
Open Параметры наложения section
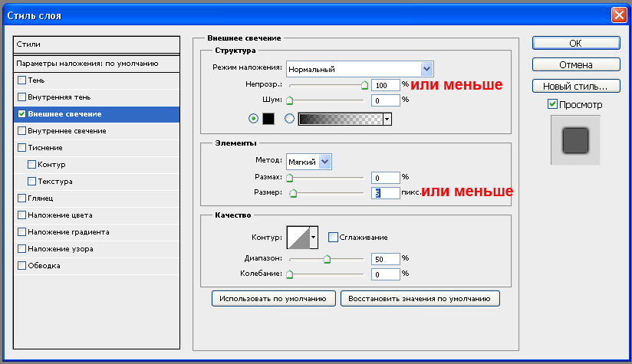pyautogui.click(x=87, y=64)
